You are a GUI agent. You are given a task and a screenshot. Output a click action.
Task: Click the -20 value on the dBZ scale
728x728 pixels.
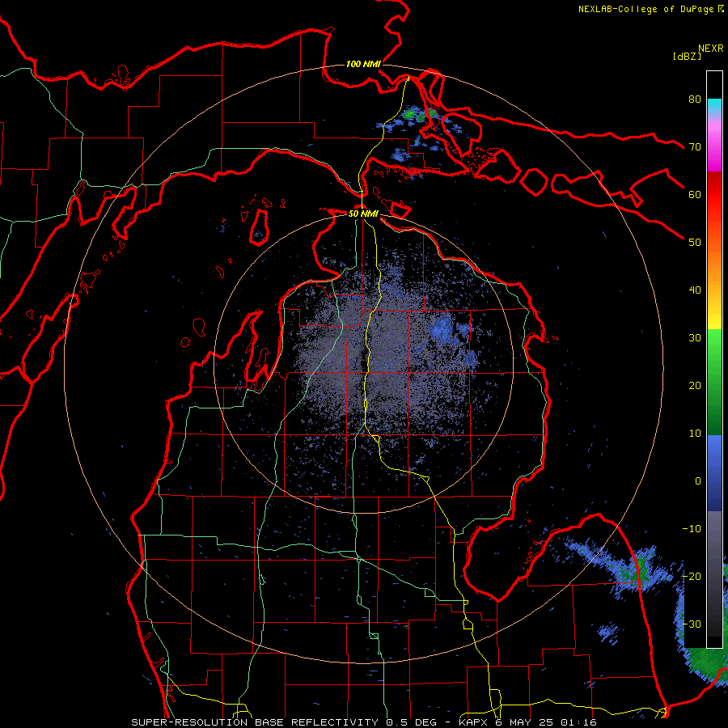pyautogui.click(x=692, y=576)
